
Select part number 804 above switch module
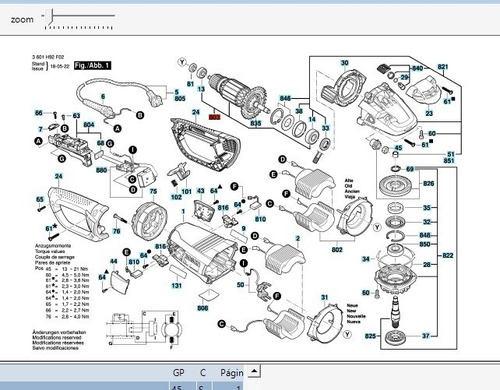click(89, 125)
